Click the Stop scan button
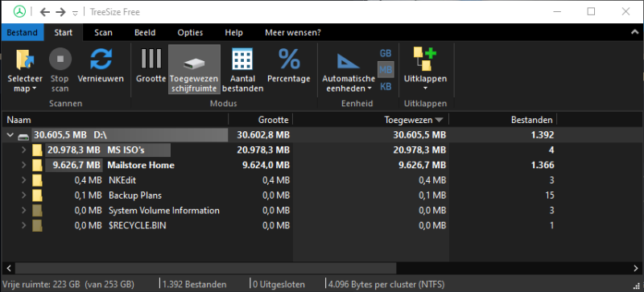This screenshot has width=644, height=292. coord(60,69)
